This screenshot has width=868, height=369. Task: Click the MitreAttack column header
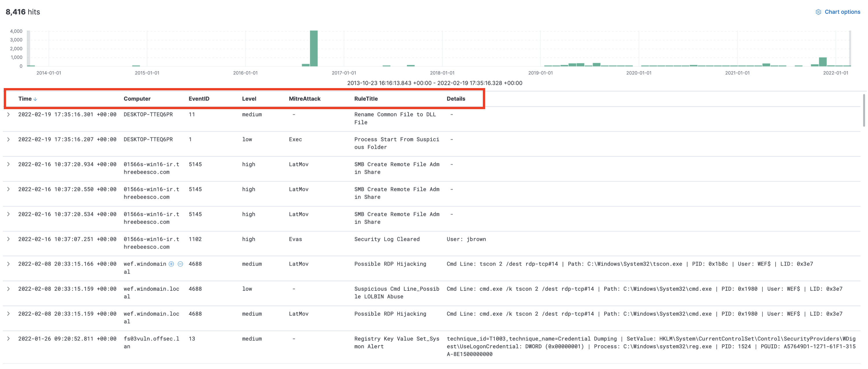click(304, 99)
